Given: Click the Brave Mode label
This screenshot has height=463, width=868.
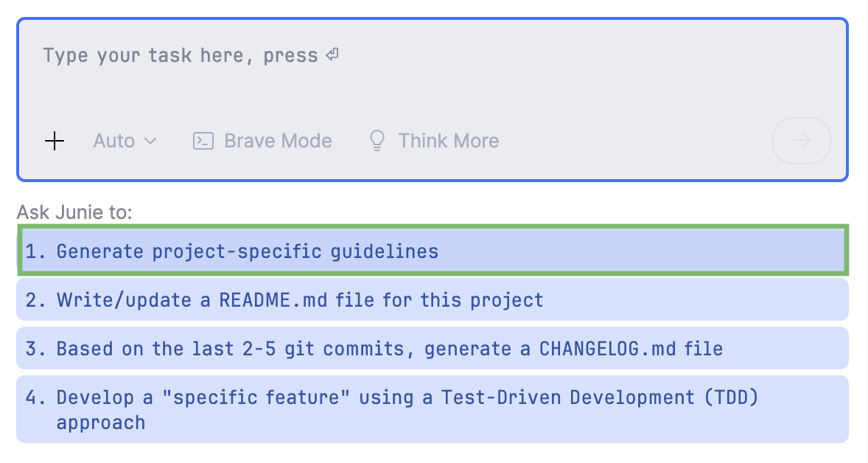Looking at the screenshot, I should [x=277, y=140].
